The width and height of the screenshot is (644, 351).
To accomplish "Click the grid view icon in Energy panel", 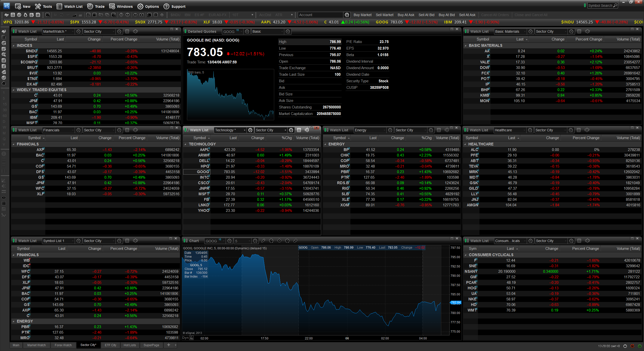I will pos(439,130).
